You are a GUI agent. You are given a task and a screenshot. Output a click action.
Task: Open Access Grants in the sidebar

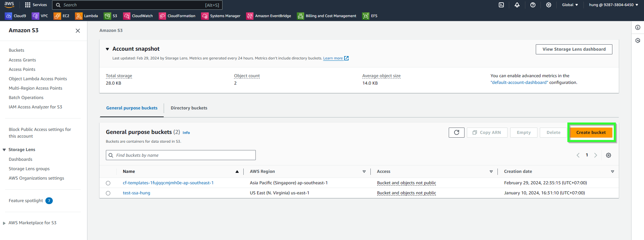22,60
